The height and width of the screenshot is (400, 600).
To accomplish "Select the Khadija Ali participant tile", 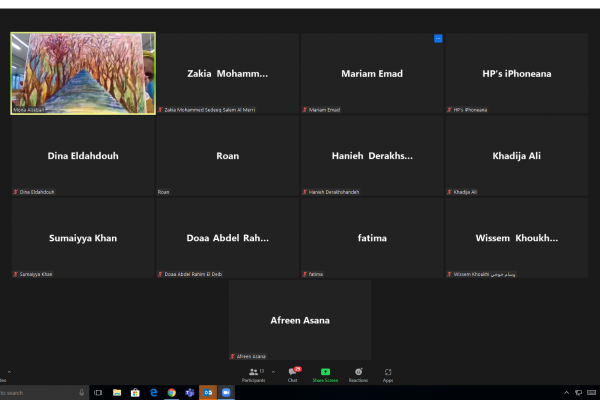I will coord(517,156).
